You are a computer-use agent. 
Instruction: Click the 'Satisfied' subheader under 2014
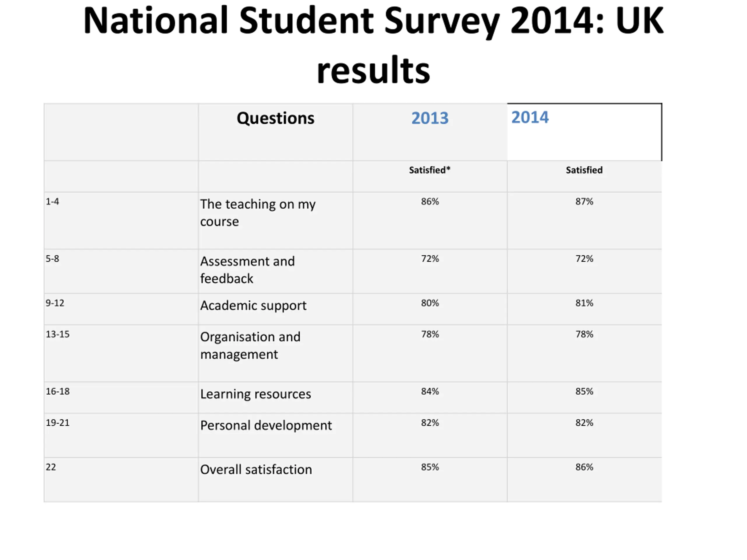tap(584, 170)
